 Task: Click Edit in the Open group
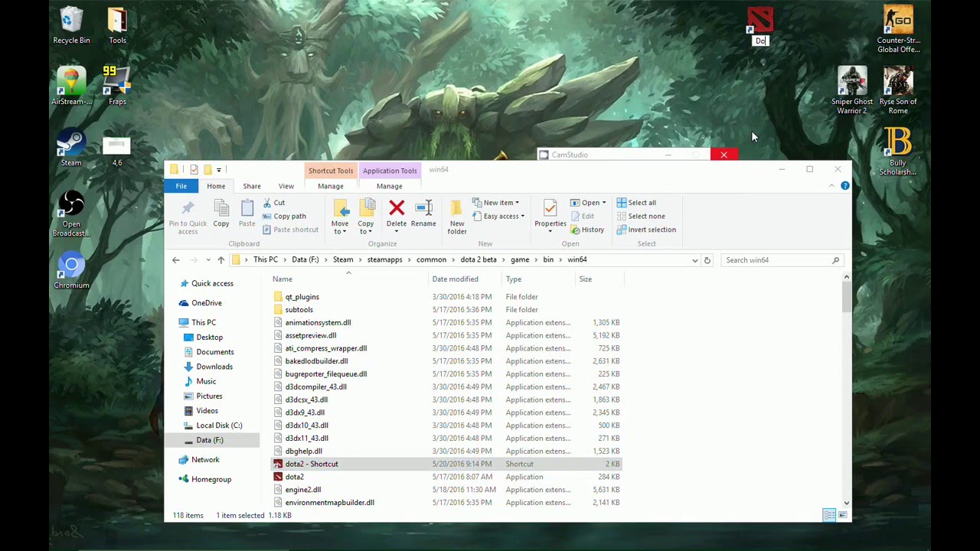(x=582, y=217)
